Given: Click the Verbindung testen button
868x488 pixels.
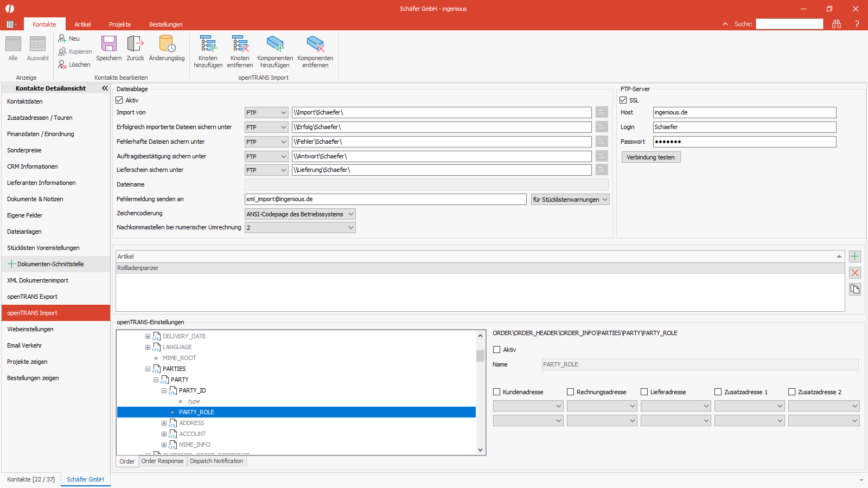Looking at the screenshot, I should click(651, 157).
